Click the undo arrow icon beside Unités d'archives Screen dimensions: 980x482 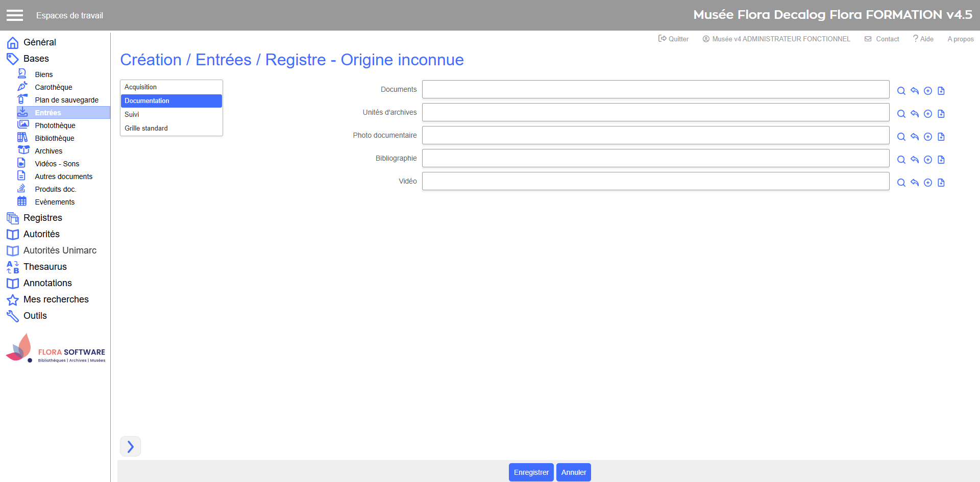[914, 114]
